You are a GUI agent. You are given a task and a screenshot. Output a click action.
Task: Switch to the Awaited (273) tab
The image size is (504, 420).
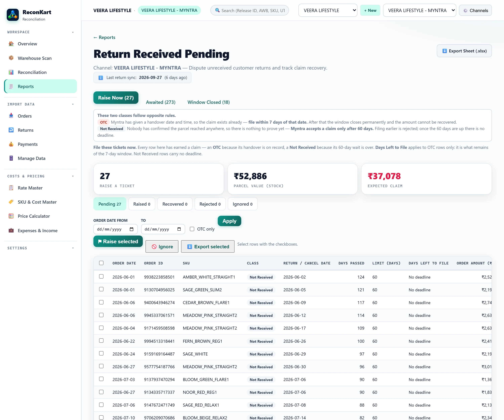click(161, 102)
